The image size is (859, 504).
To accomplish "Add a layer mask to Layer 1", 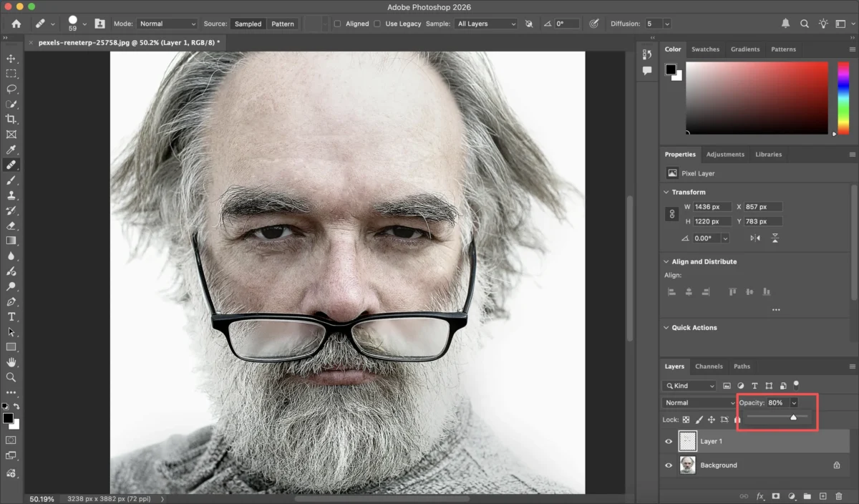I will pyautogui.click(x=776, y=495).
